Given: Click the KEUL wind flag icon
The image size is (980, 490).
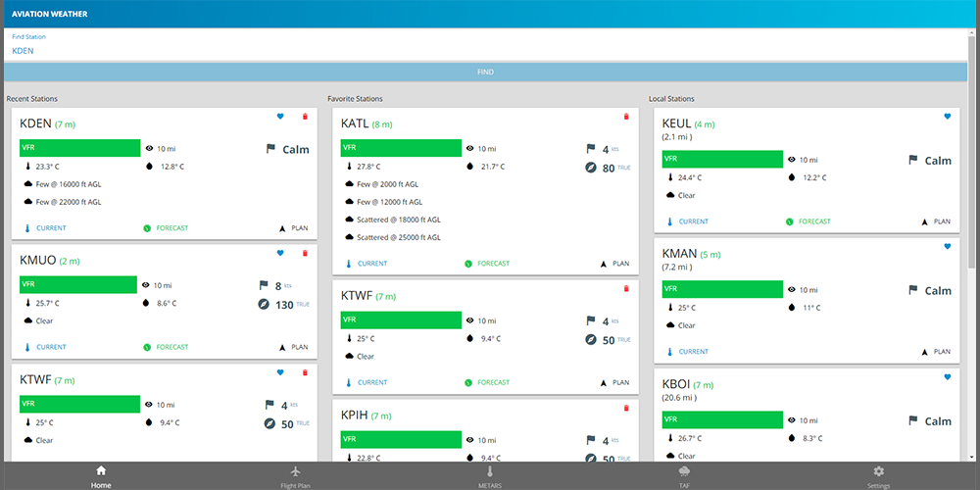Looking at the screenshot, I should 913,160.
